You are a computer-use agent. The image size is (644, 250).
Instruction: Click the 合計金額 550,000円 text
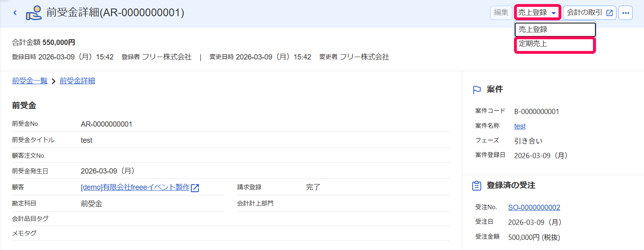click(x=43, y=42)
